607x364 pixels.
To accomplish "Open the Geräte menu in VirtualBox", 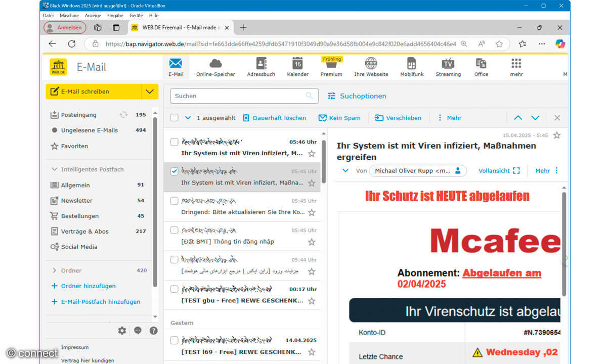I will [136, 16].
